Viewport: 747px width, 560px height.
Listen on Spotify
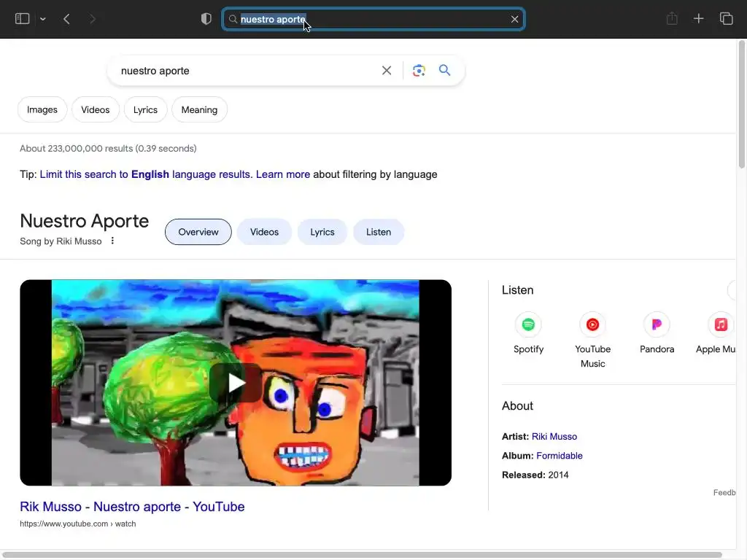point(528,333)
